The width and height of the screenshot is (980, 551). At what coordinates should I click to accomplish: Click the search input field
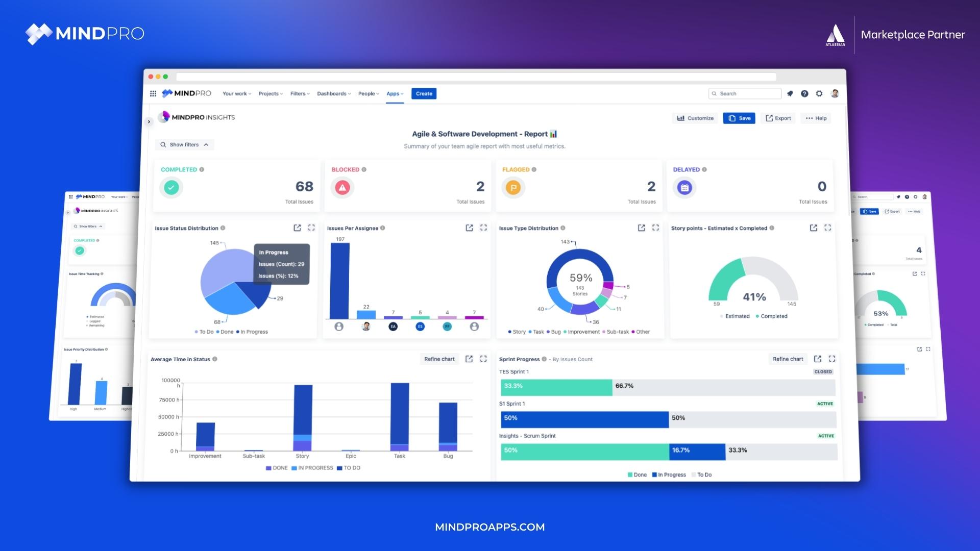[x=741, y=93]
